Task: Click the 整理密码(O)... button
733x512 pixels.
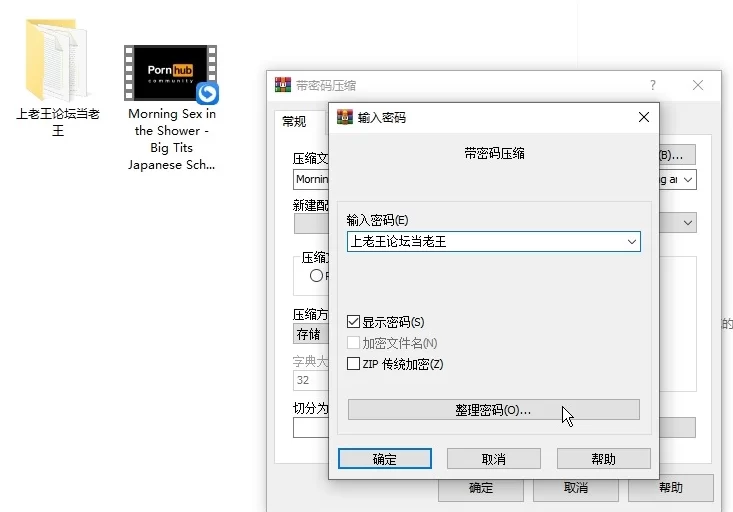Action: click(493, 410)
